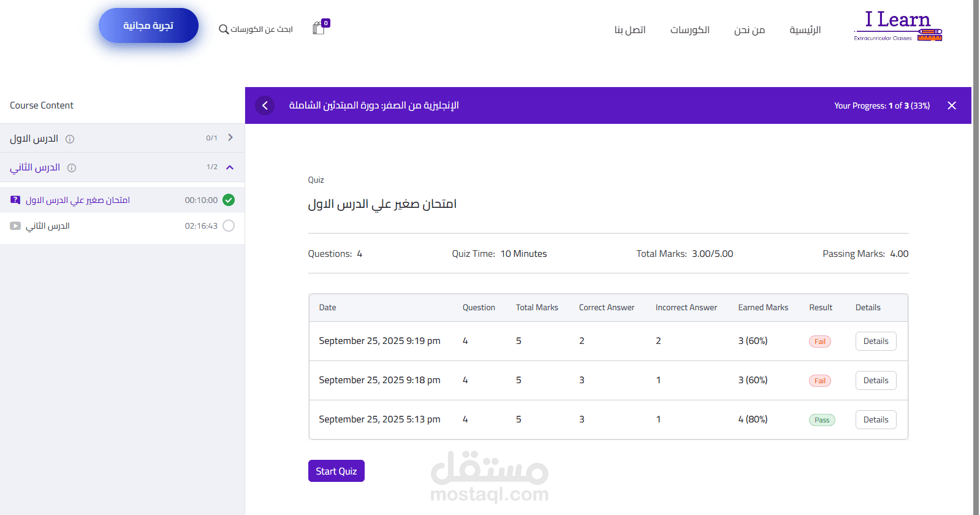980x515 pixels.
Task: Click the September 25, 2025 5:13 pm date
Action: pos(379,419)
